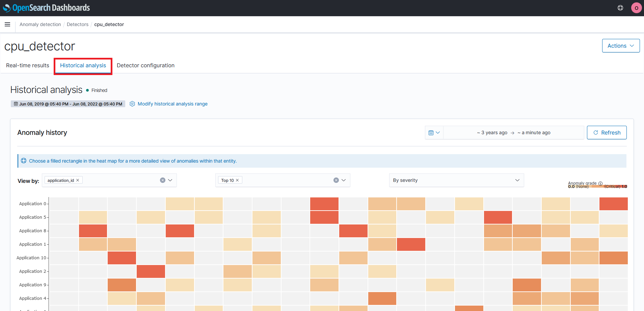Clear the View by field selection

[x=163, y=180]
